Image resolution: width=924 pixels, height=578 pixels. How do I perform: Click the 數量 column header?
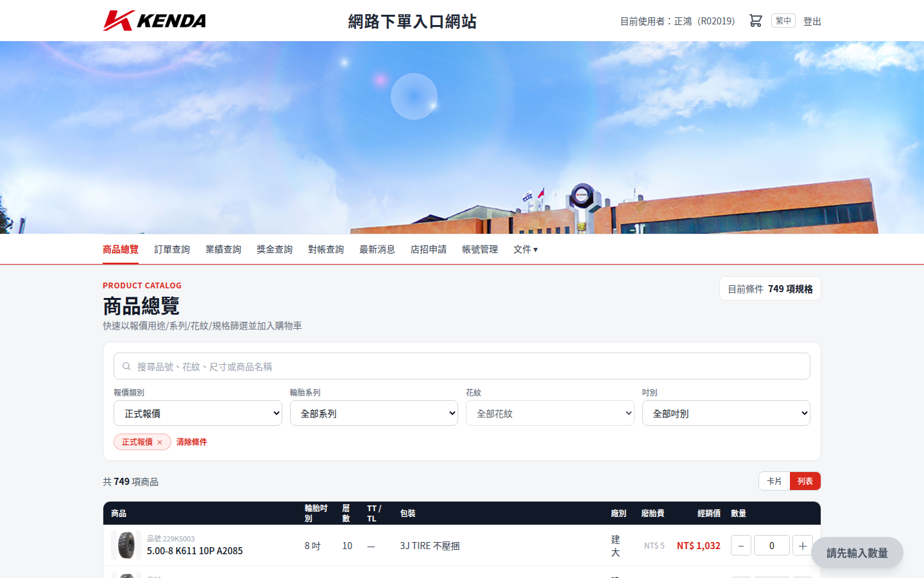739,513
